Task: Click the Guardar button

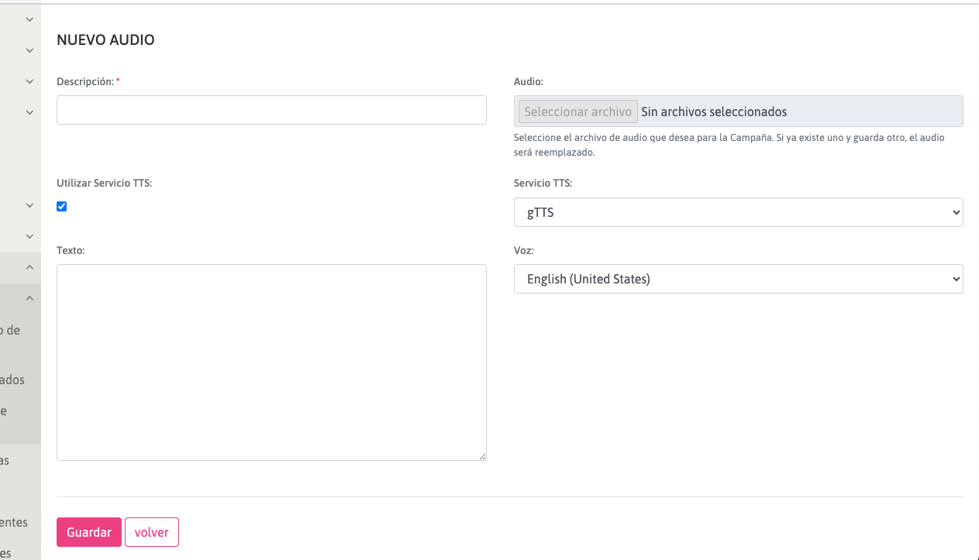Action: [x=89, y=532]
